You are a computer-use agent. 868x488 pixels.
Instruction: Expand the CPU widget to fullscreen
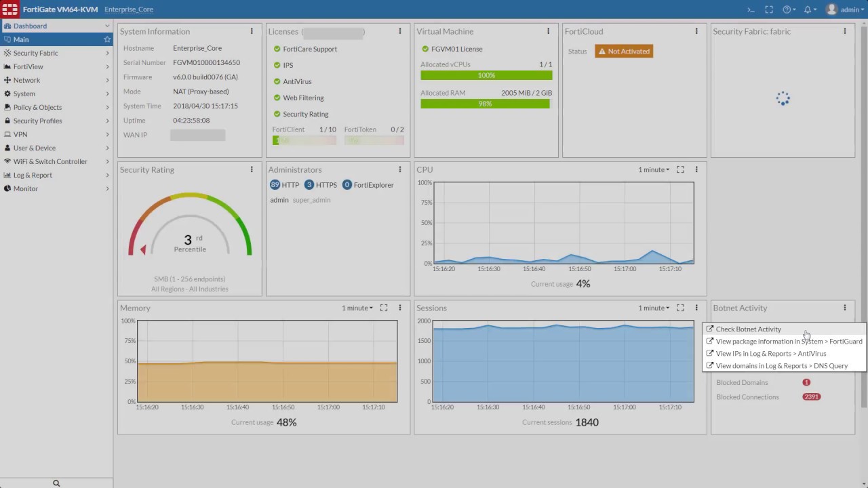680,169
